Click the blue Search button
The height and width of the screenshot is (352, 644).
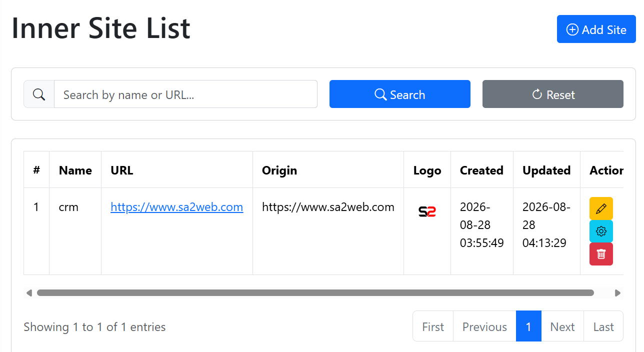399,94
